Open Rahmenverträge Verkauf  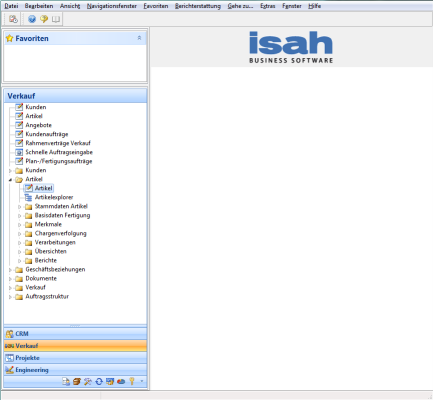pyautogui.click(x=58, y=143)
